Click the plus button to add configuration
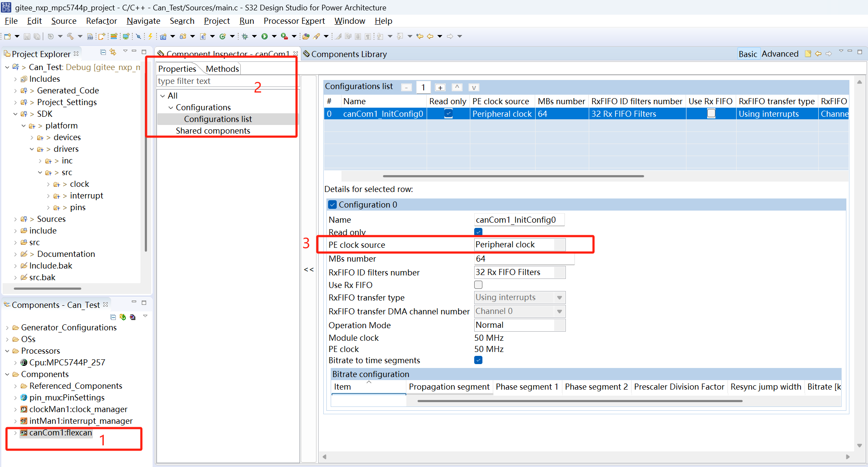The height and width of the screenshot is (467, 868). pos(440,87)
